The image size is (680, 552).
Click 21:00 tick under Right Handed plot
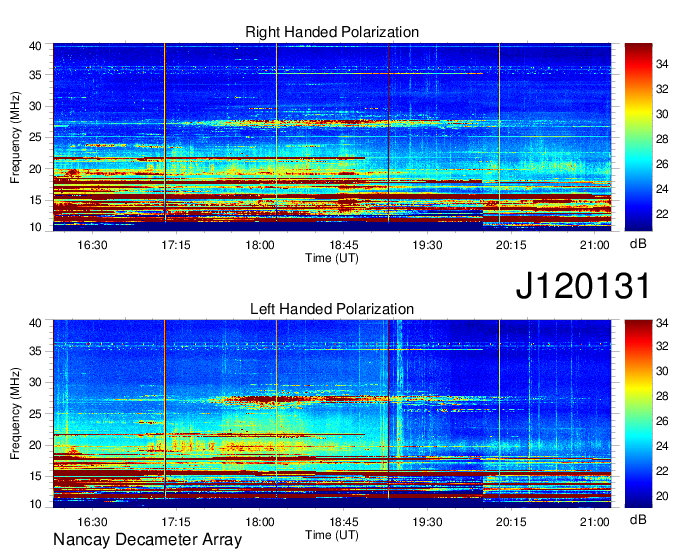pos(595,245)
